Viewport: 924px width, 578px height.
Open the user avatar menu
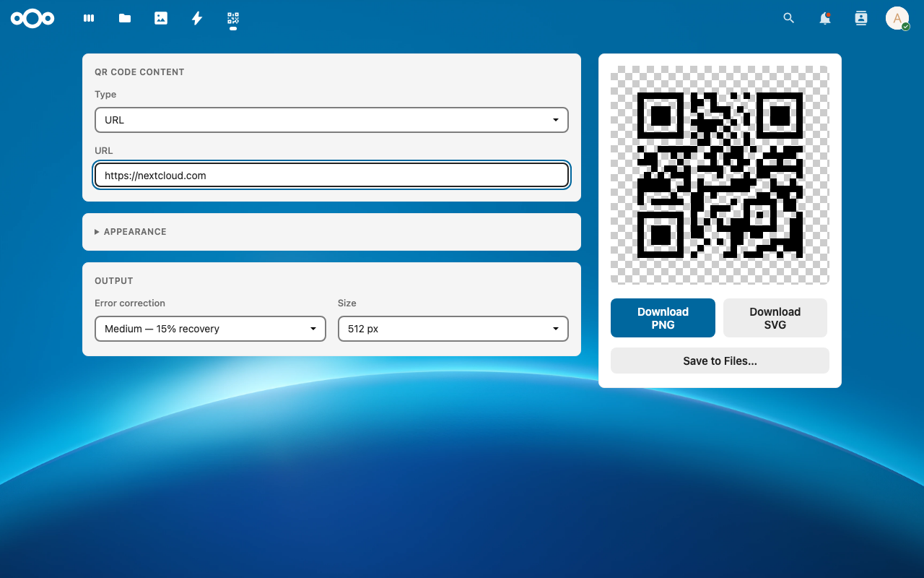tap(897, 18)
